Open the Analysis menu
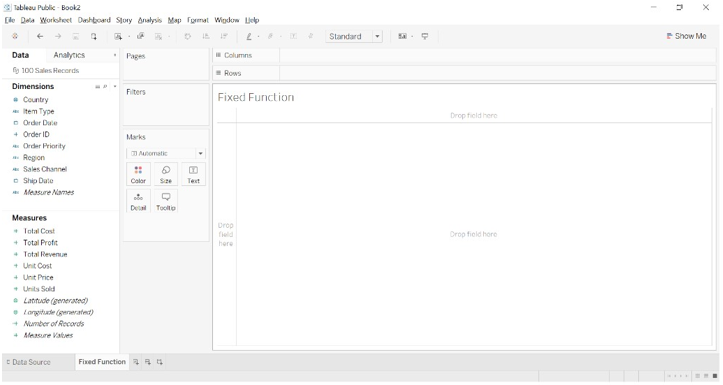 point(150,20)
